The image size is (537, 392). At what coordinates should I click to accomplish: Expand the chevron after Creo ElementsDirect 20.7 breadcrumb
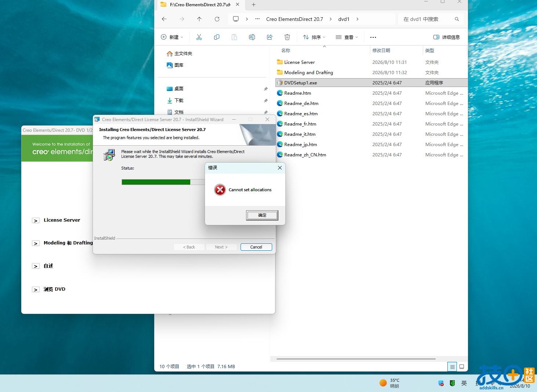(331, 19)
